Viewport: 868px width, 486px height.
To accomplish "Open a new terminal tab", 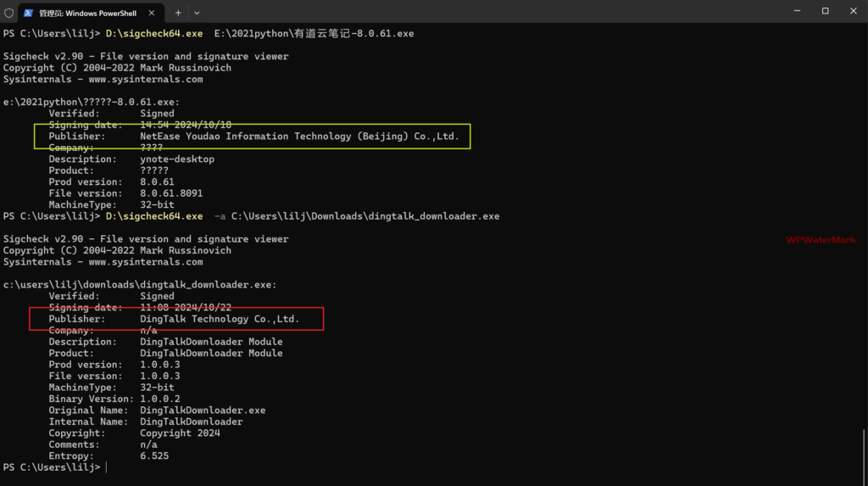I will 178,13.
